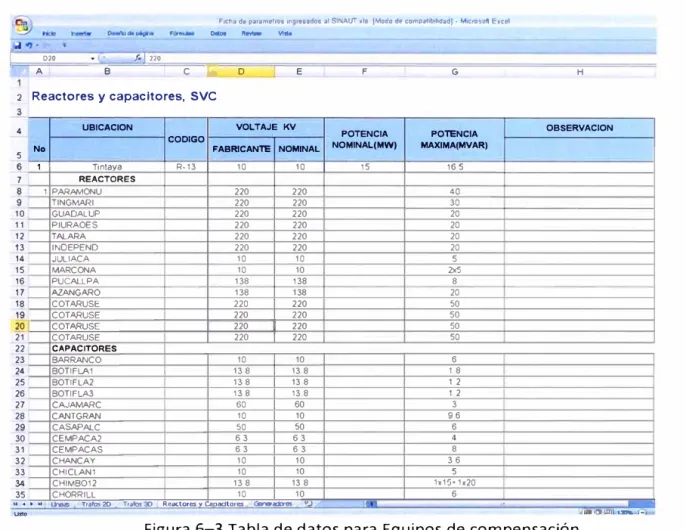Viewport: 686px width, 530px height.
Task: Select the TINGMARI cell
Action: point(107,203)
